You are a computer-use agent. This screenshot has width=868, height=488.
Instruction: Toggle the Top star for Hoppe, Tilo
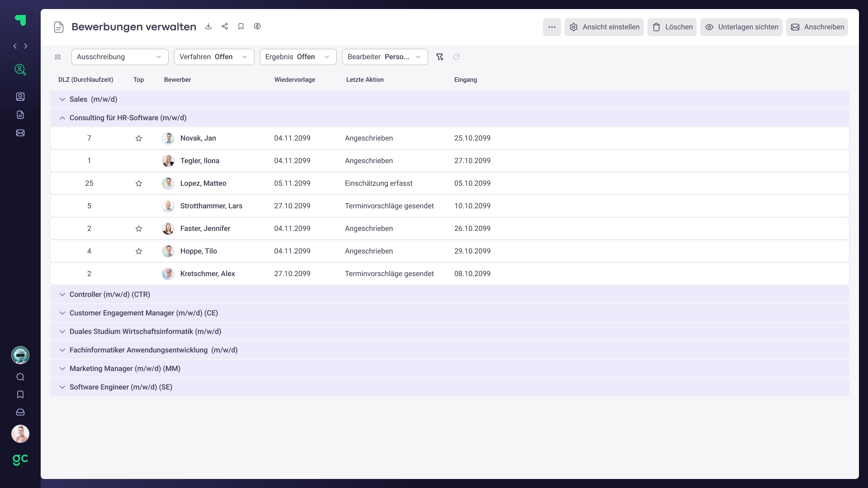(x=139, y=251)
